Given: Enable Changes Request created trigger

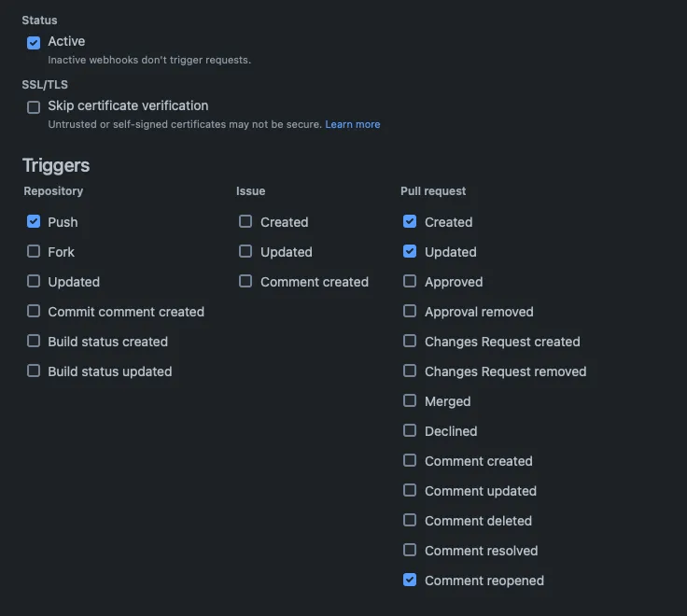Looking at the screenshot, I should [x=410, y=342].
